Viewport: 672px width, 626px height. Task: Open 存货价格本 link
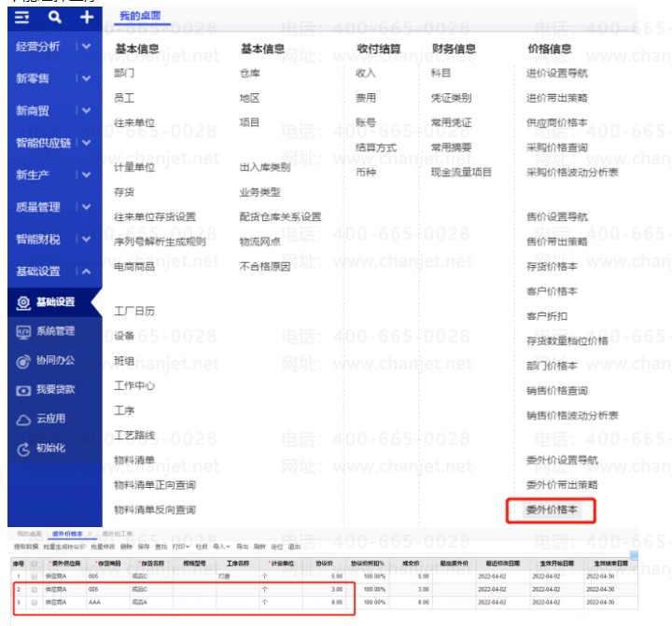552,267
